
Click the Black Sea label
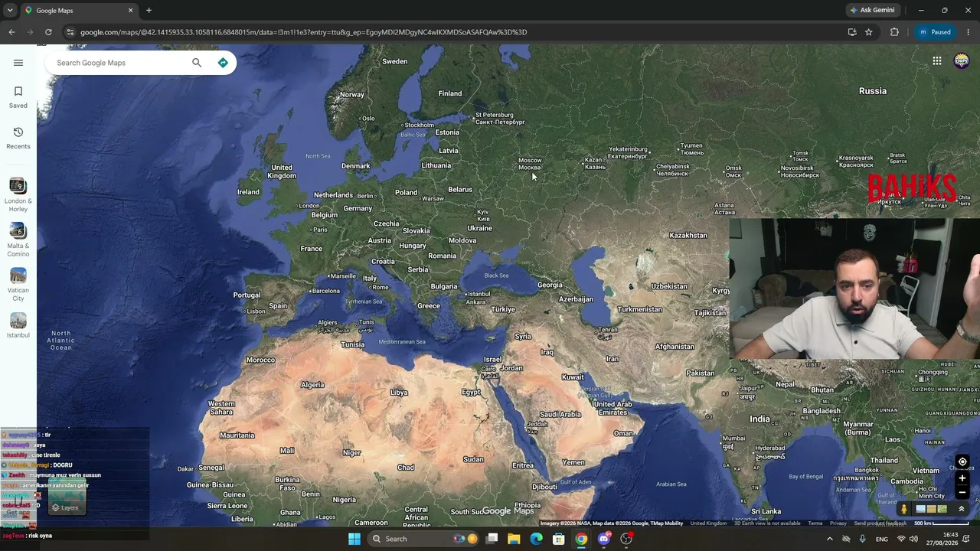tap(496, 275)
